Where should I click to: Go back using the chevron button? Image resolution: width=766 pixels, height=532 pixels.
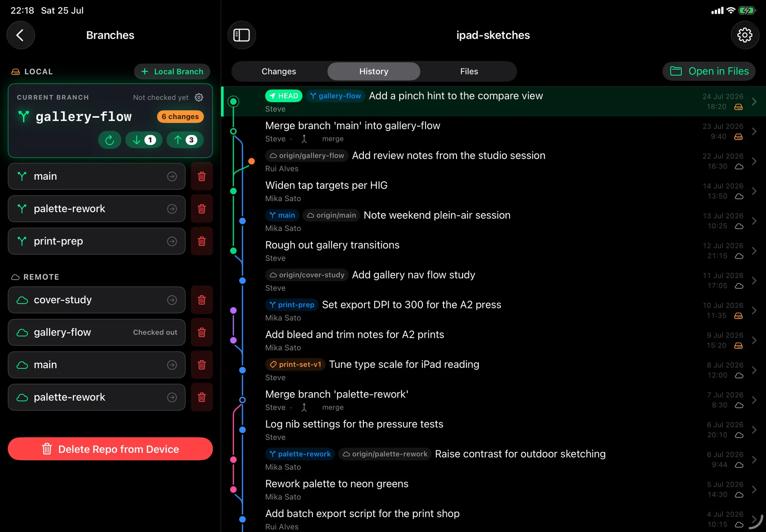pos(20,35)
